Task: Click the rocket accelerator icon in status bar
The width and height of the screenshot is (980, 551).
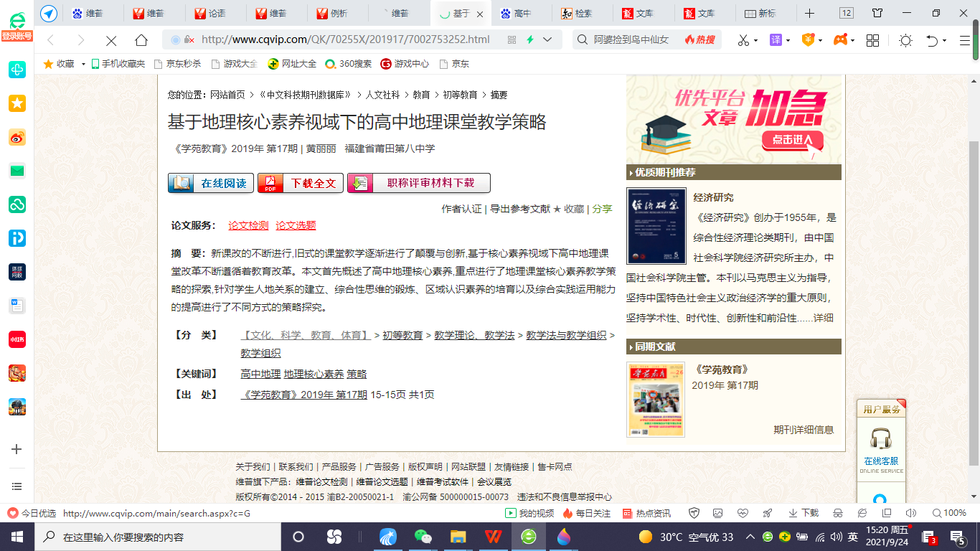Action: pos(767,513)
